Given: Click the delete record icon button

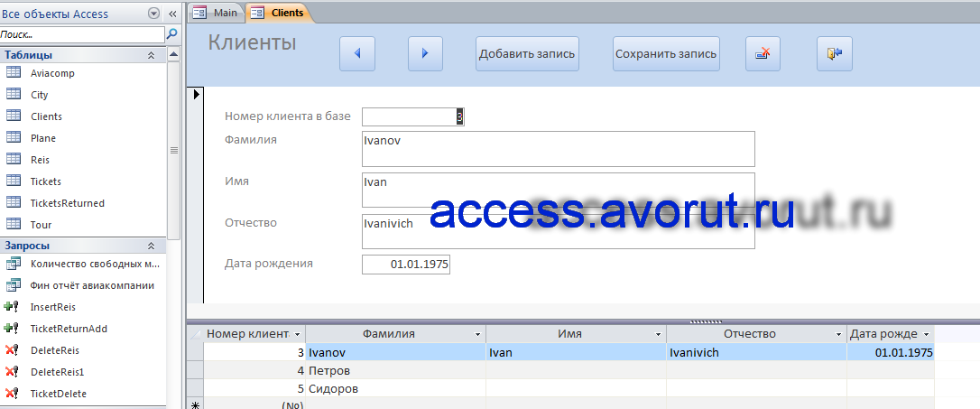Looking at the screenshot, I should coord(763,54).
